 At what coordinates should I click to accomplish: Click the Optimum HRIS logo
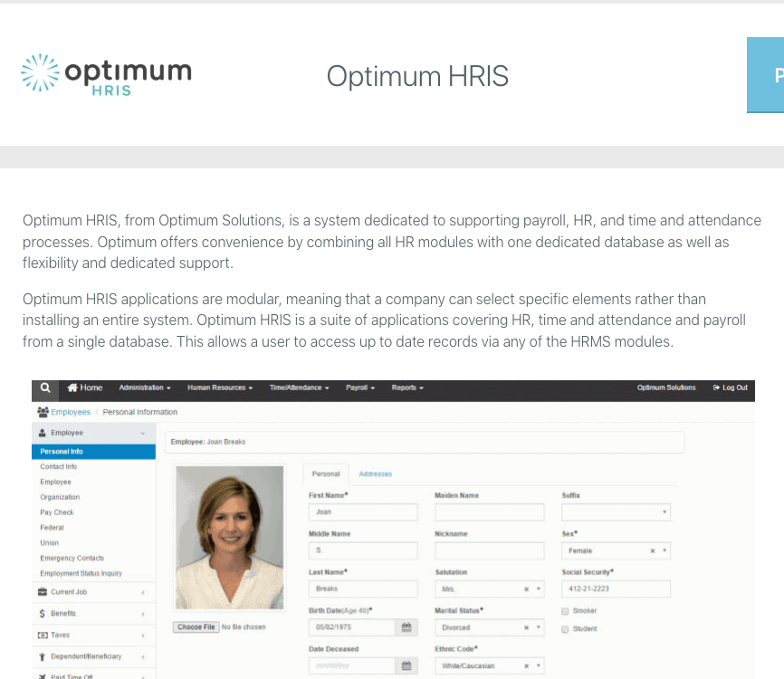pyautogui.click(x=106, y=74)
